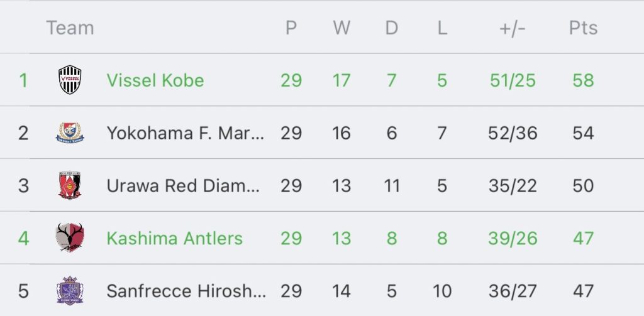The width and height of the screenshot is (644, 316).
Task: Open the Kashima Antlers team name
Action: pos(175,239)
